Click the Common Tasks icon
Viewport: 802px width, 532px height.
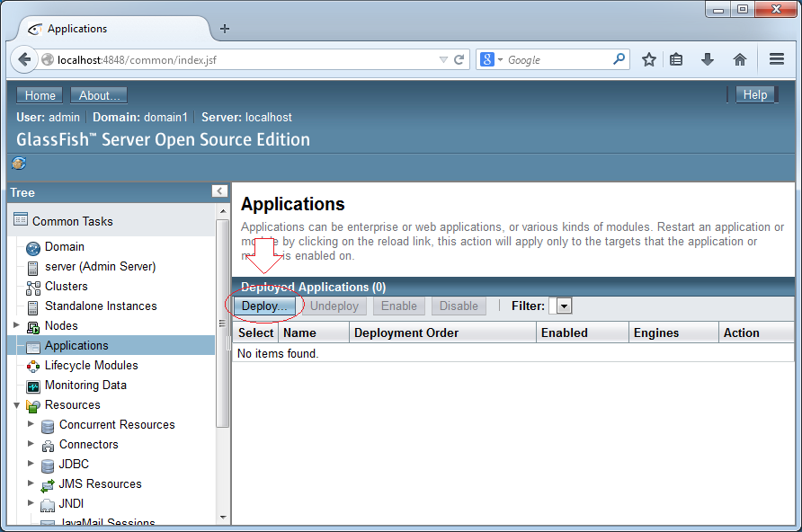tap(21, 219)
